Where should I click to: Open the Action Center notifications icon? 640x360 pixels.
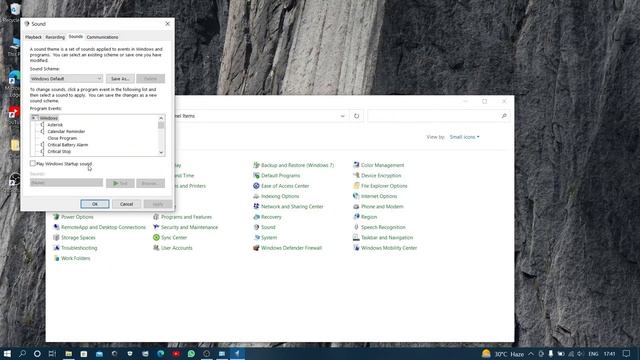click(627, 353)
